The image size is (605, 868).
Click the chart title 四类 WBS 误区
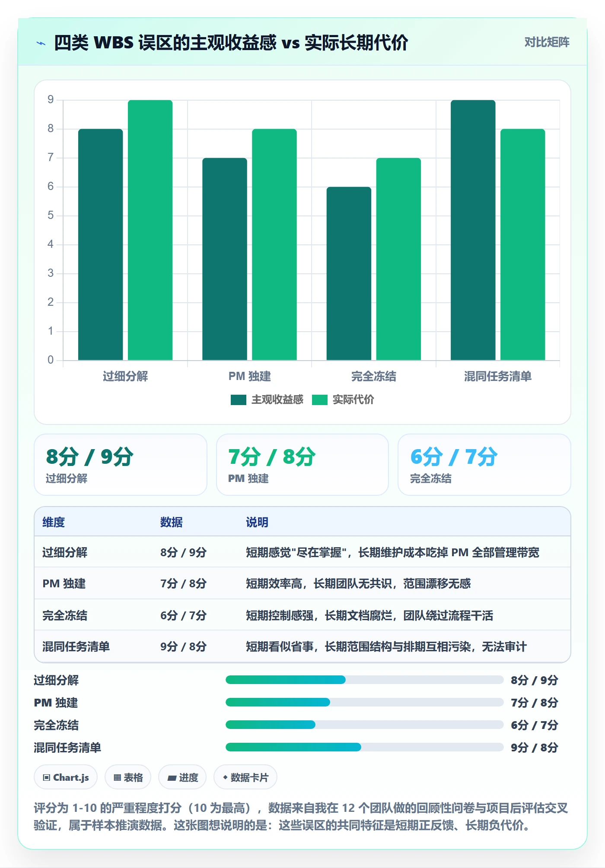coord(231,43)
